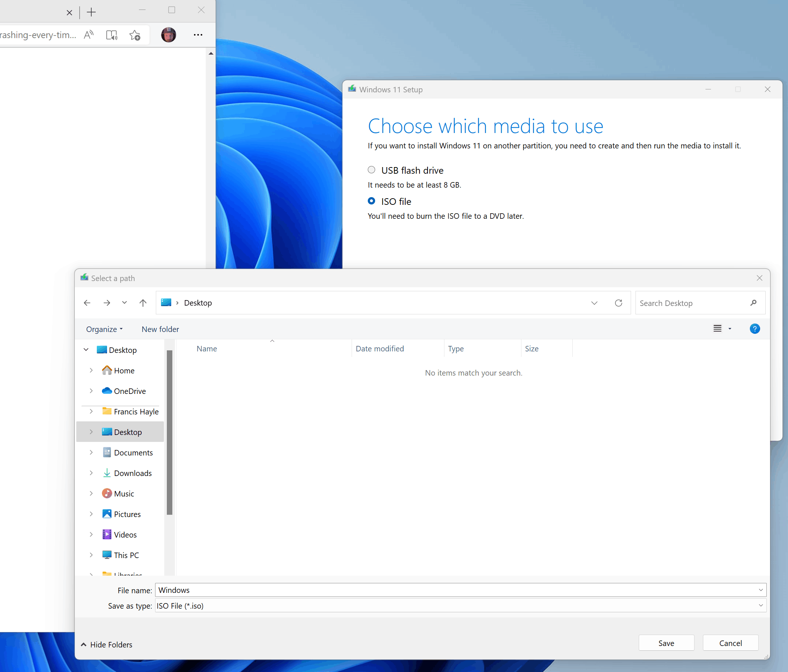Sort by the Size column header
The width and height of the screenshot is (788, 672).
(x=546, y=348)
